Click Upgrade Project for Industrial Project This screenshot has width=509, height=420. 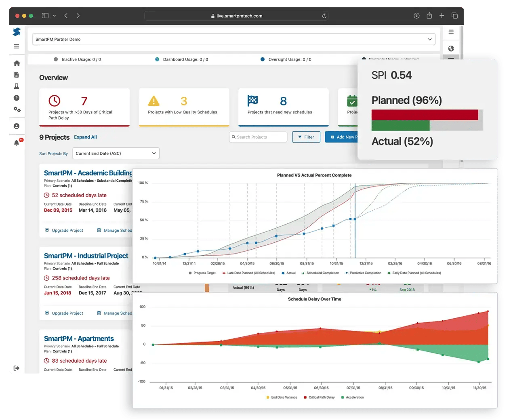coord(64,313)
